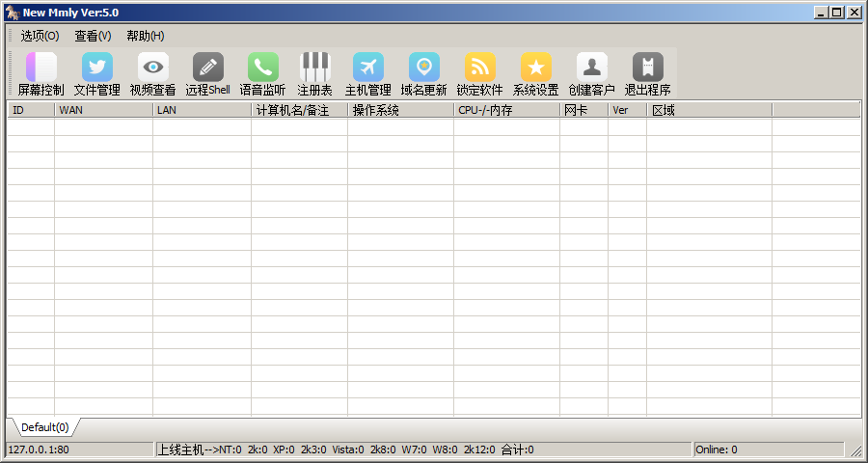Click the 主机管理 airplane icon
Viewport: 868px width, 463px height.
[368, 68]
